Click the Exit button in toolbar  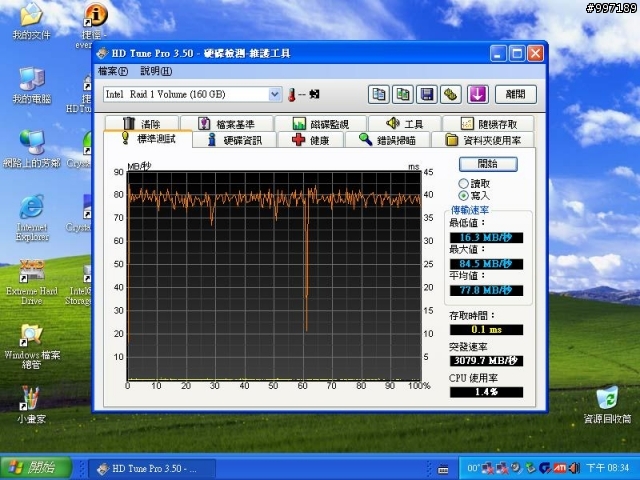[516, 95]
